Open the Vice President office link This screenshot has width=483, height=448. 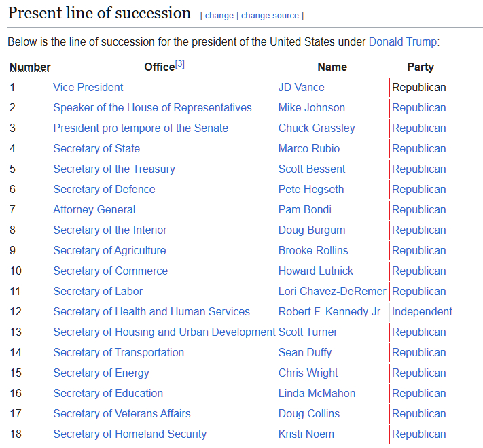pyautogui.click(x=88, y=87)
